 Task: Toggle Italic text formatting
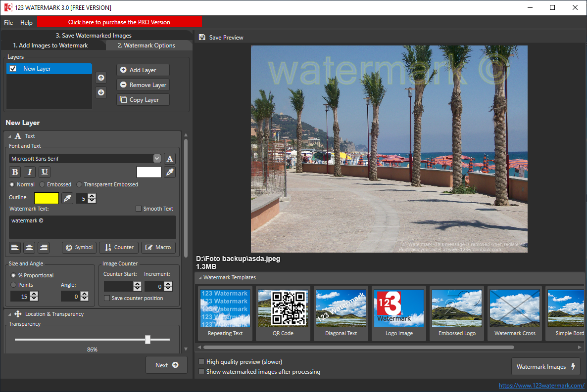pyautogui.click(x=30, y=172)
